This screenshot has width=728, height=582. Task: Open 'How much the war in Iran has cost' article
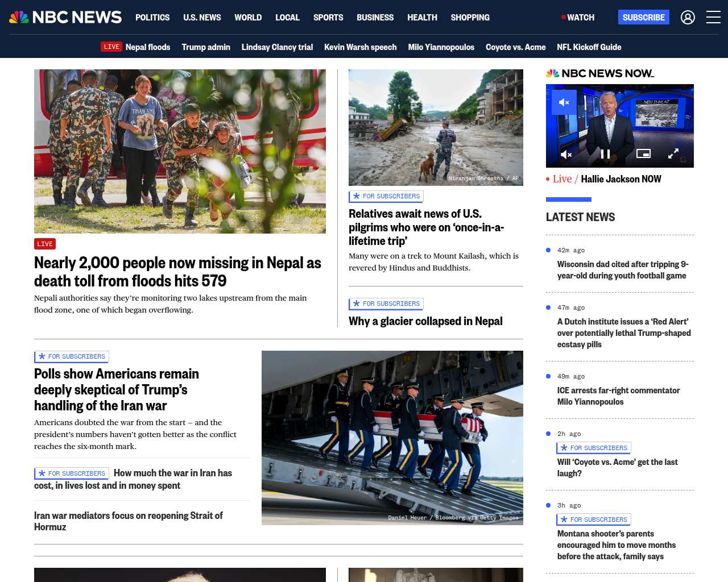[133, 479]
